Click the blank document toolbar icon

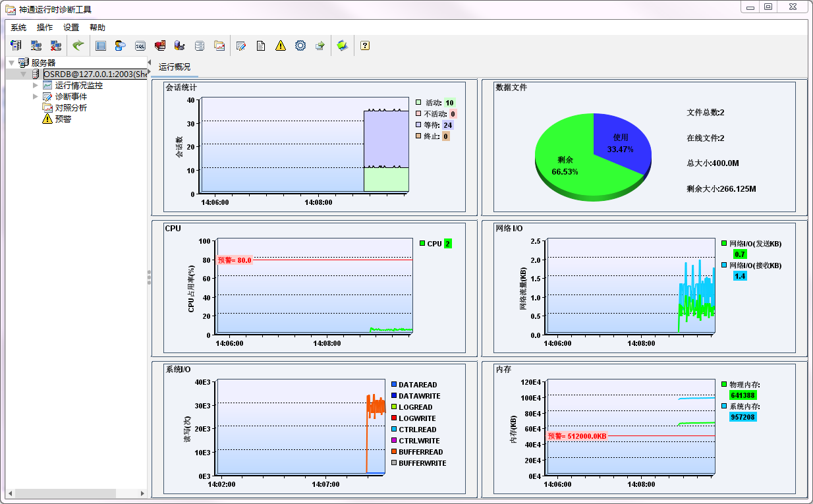click(x=261, y=45)
